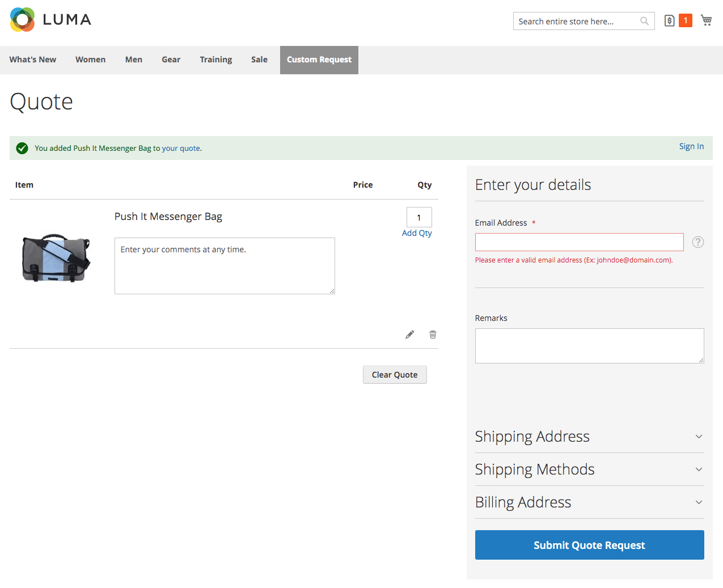Expand the Shipping Address section
The image size is (723, 588).
click(x=589, y=437)
